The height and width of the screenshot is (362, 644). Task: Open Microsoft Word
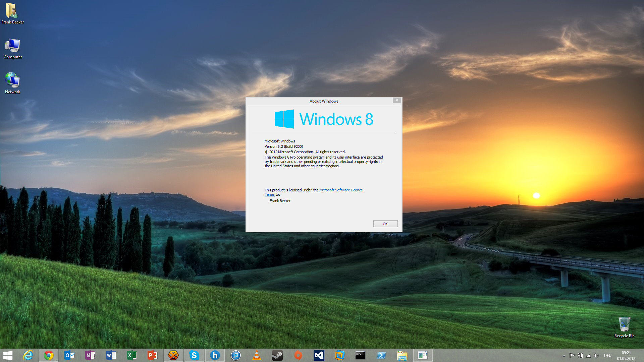pyautogui.click(x=111, y=355)
